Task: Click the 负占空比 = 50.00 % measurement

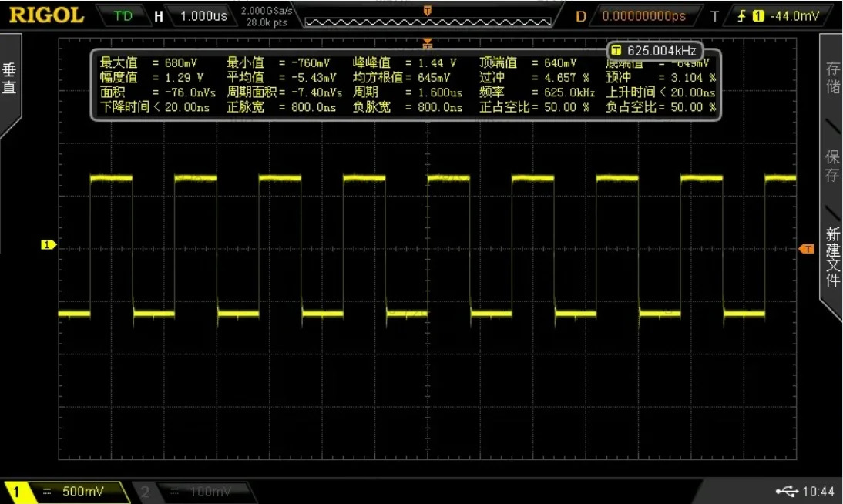Action: (660, 107)
